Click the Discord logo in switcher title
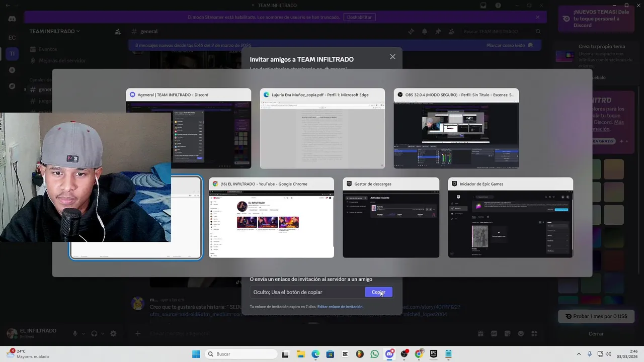 coord(133,95)
